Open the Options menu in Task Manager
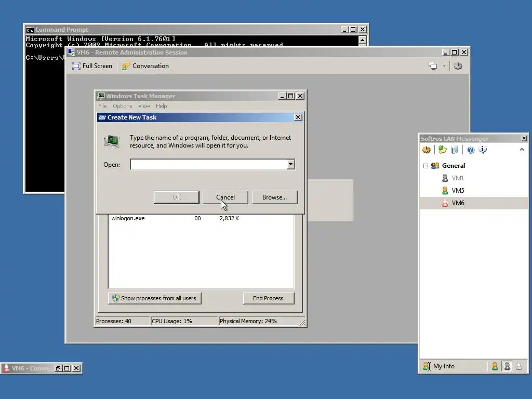 [x=123, y=106]
